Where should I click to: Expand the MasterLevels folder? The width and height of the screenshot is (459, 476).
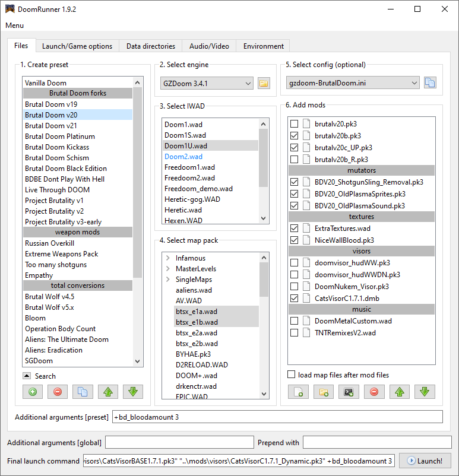[167, 269]
